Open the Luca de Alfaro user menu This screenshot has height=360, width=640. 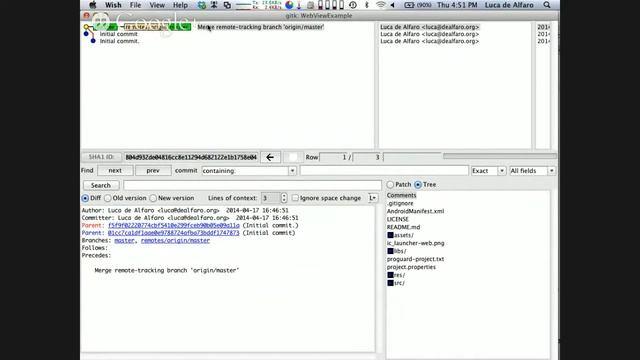pyautogui.click(x=509, y=5)
